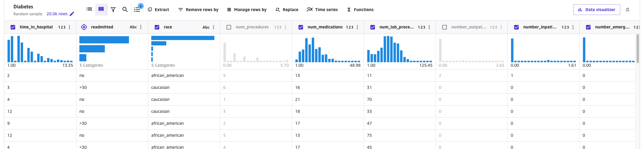This screenshot has height=149, width=644.
Task: Open the Functions menu
Action: 360,10
